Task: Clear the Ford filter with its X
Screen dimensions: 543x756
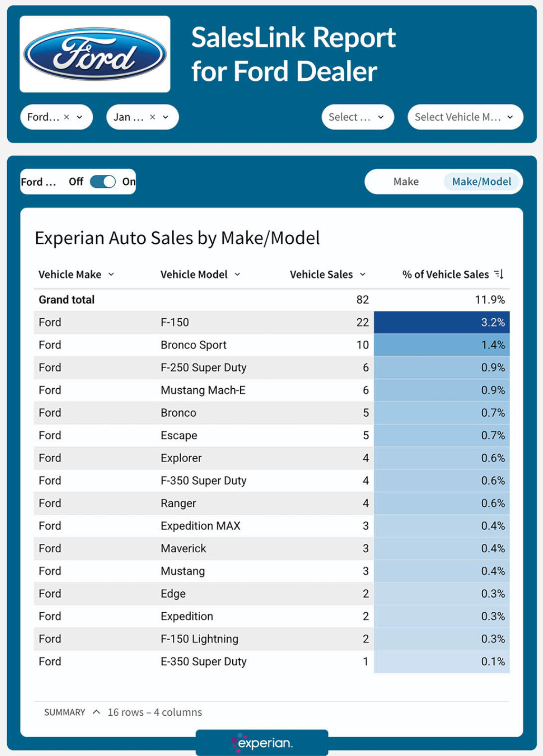Action: (67, 117)
